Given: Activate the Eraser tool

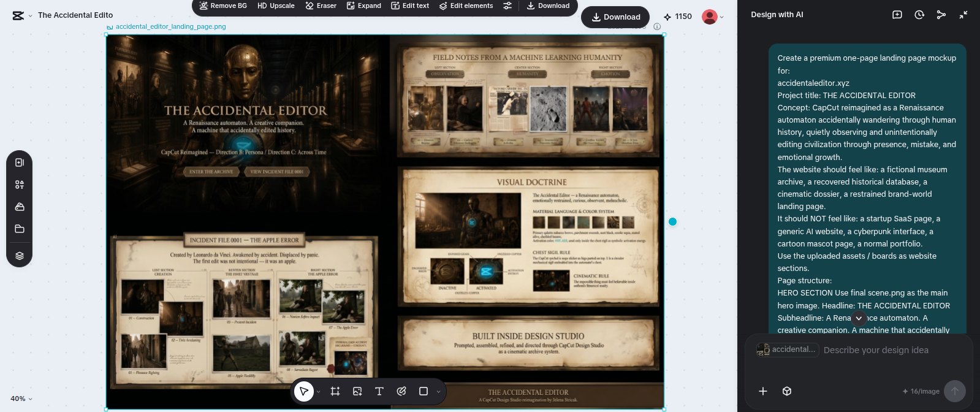Looking at the screenshot, I should click(321, 6).
